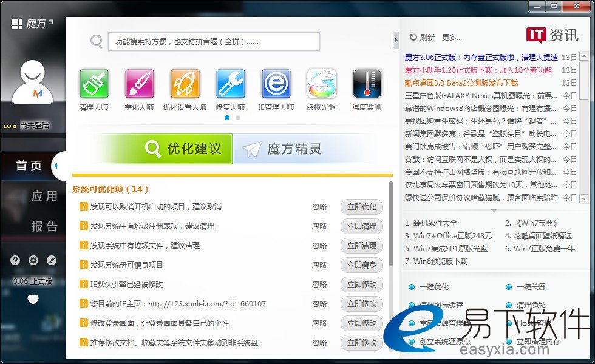The height and width of the screenshot is (364, 595).
Task: Open news 魔方3.06正式版 headline
Action: (481, 57)
